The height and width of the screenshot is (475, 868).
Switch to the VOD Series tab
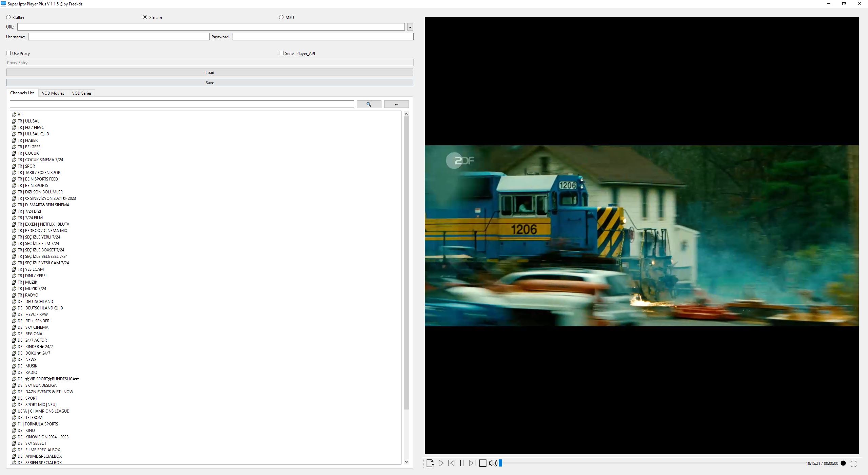(x=82, y=93)
